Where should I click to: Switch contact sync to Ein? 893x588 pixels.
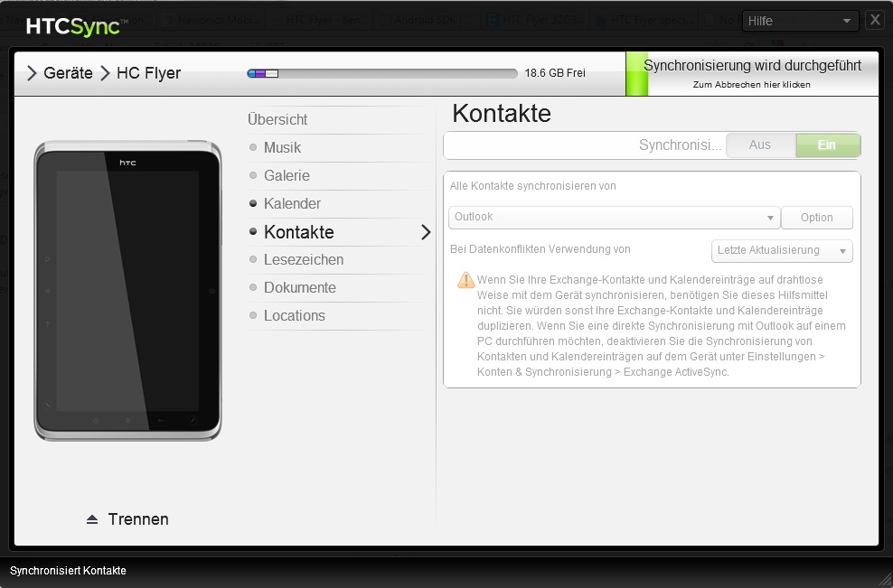coord(827,145)
